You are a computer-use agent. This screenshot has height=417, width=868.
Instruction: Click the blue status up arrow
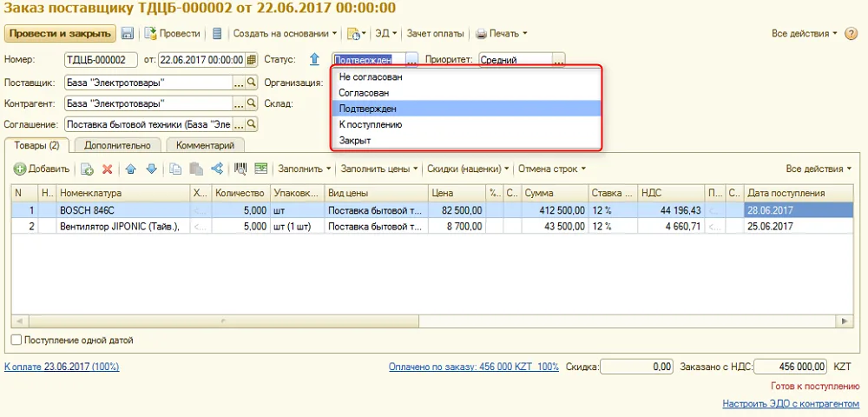click(314, 59)
